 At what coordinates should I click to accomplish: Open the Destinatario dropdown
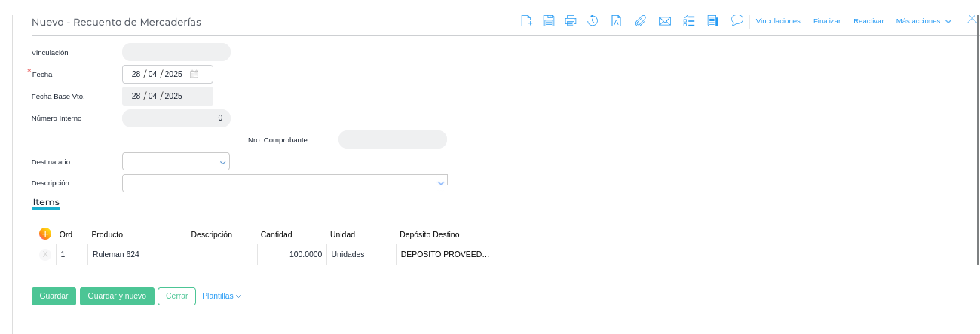point(176,161)
